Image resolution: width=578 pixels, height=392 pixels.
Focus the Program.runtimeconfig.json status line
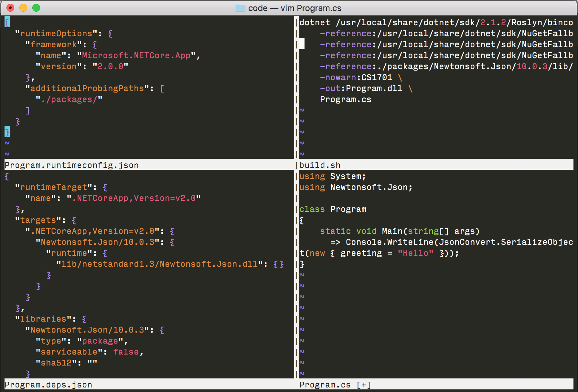pyautogui.click(x=71, y=165)
